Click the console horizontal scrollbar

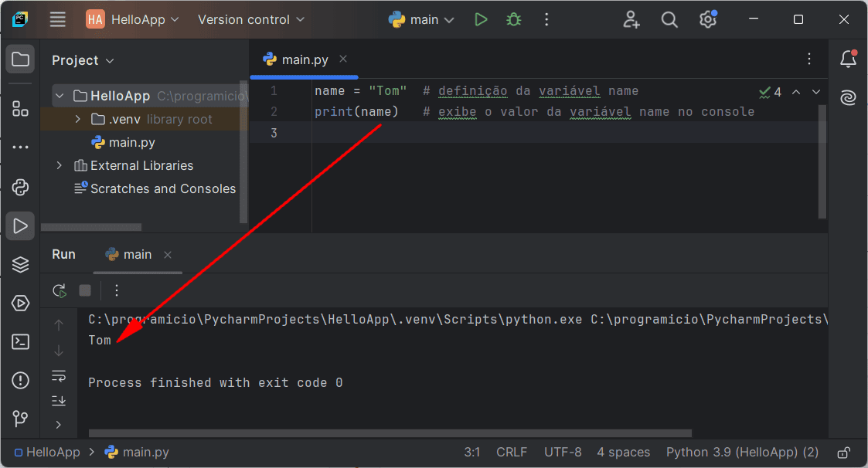coord(390,433)
